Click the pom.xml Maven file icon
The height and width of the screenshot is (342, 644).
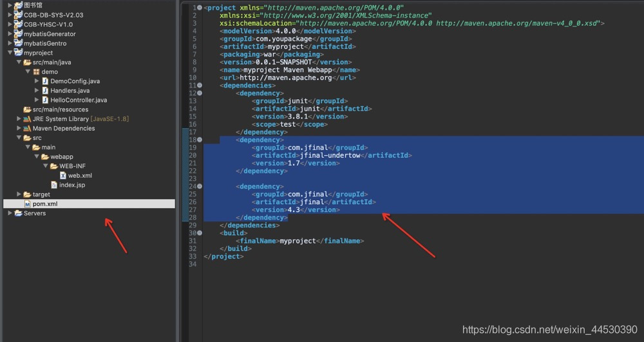pyautogui.click(x=27, y=204)
